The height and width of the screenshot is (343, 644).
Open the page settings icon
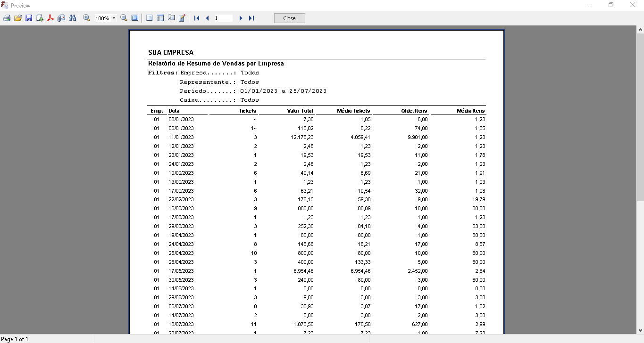pyautogui.click(x=171, y=18)
